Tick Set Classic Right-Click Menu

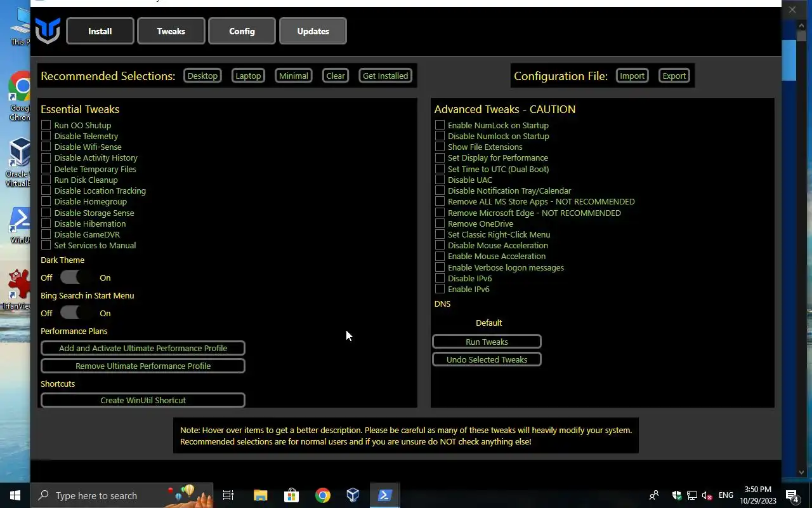pos(440,234)
